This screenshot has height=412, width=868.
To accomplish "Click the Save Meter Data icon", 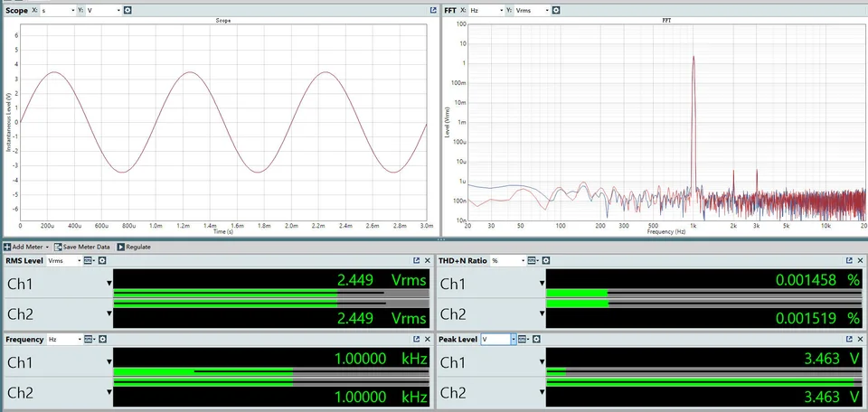I will tap(58, 247).
